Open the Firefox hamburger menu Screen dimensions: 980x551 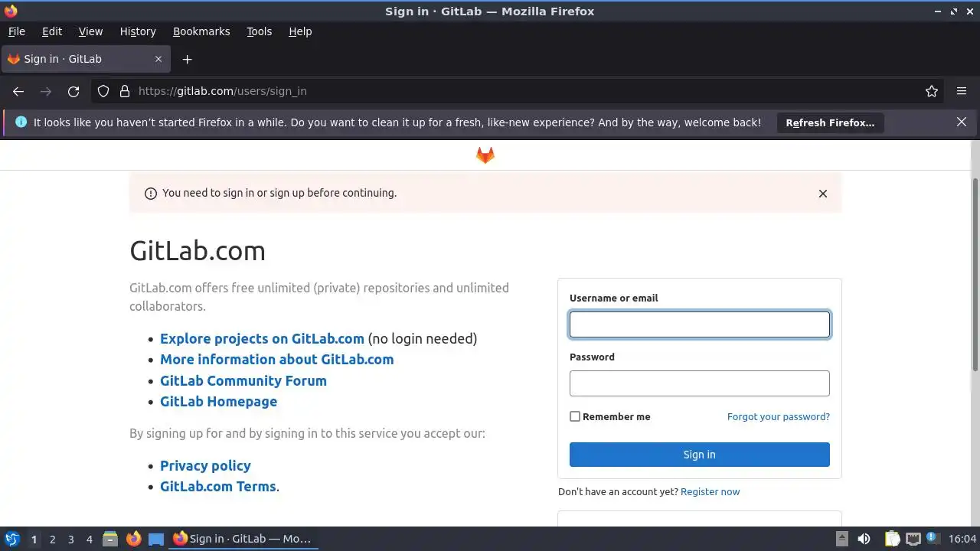tap(962, 91)
